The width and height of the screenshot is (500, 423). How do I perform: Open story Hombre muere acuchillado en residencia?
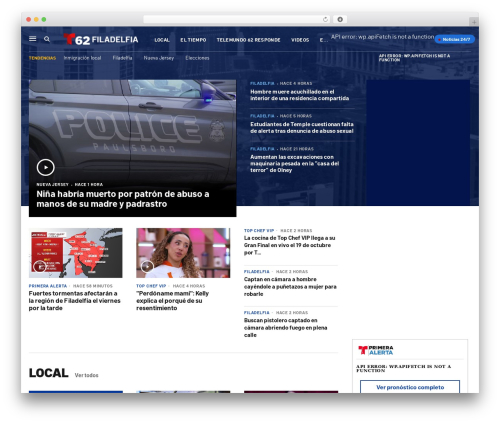coord(299,95)
